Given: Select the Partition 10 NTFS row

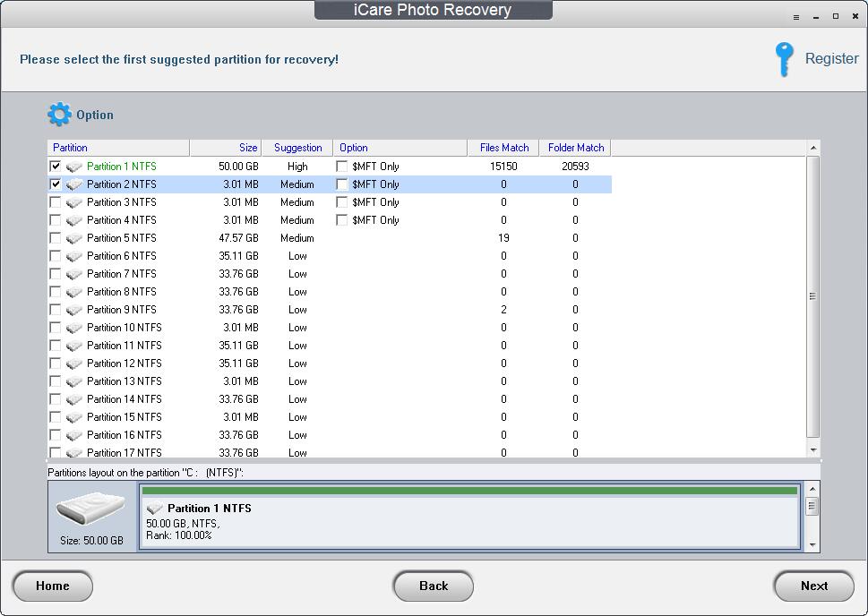Looking at the screenshot, I should (x=330, y=328).
